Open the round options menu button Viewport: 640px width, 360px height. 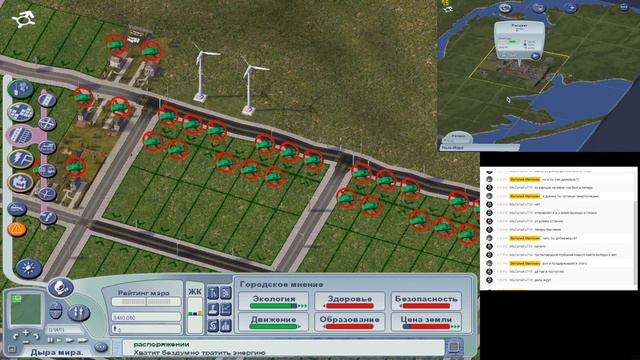pos(101,347)
